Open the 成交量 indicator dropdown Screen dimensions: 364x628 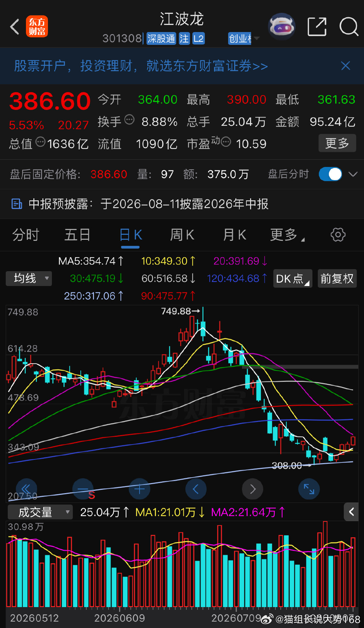point(40,512)
